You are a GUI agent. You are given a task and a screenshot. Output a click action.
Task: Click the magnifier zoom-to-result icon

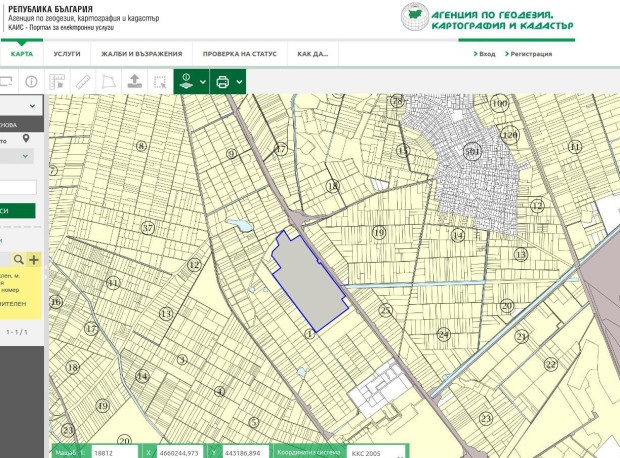tap(17, 260)
